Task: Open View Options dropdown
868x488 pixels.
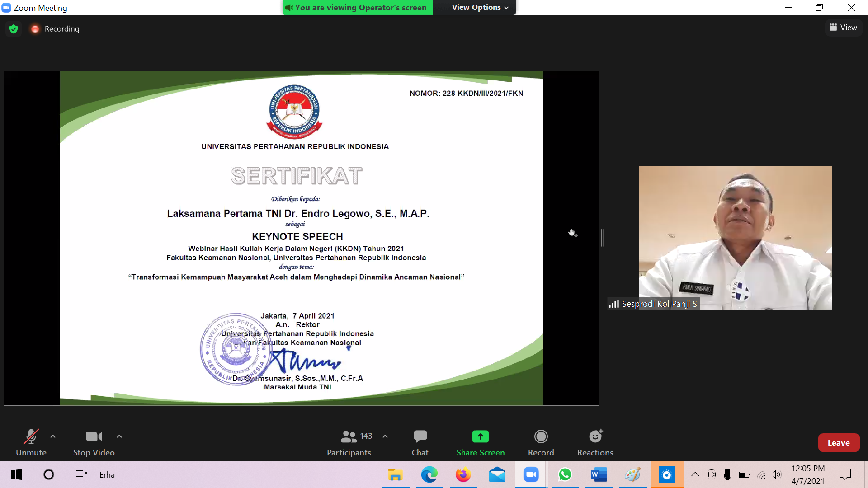Action: pyautogui.click(x=480, y=7)
